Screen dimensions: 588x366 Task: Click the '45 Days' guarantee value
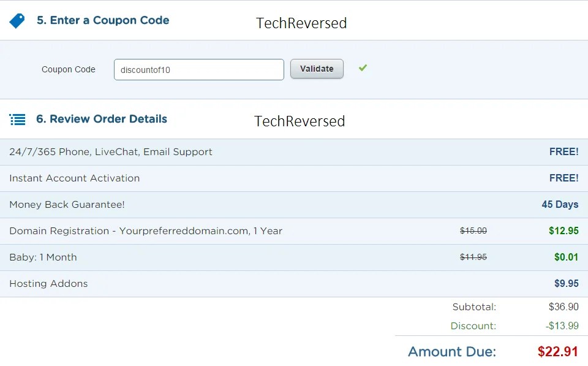[560, 205]
